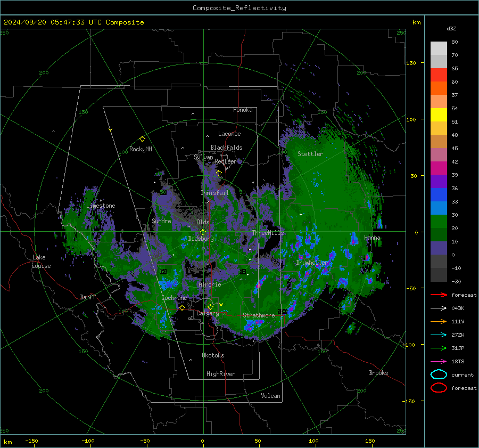
Task: Click the Innisfail city label
Action: (x=215, y=193)
